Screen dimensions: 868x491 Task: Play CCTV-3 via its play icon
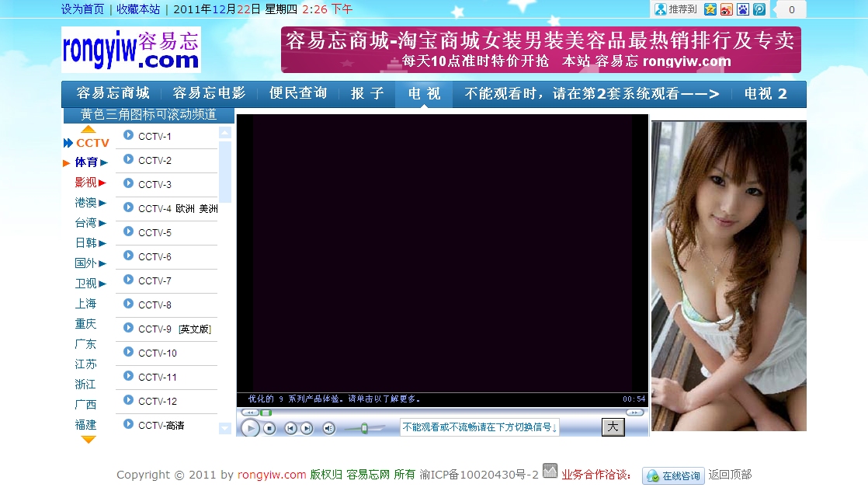[x=128, y=183]
